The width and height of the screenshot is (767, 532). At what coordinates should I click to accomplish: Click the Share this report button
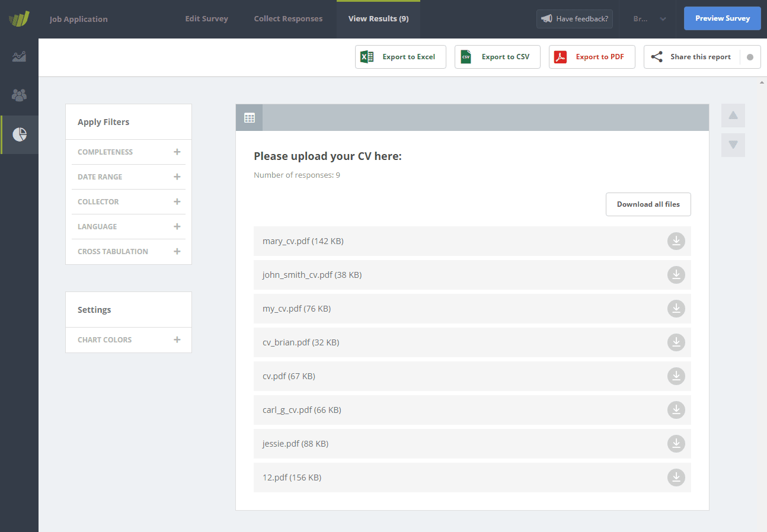[x=692, y=57]
